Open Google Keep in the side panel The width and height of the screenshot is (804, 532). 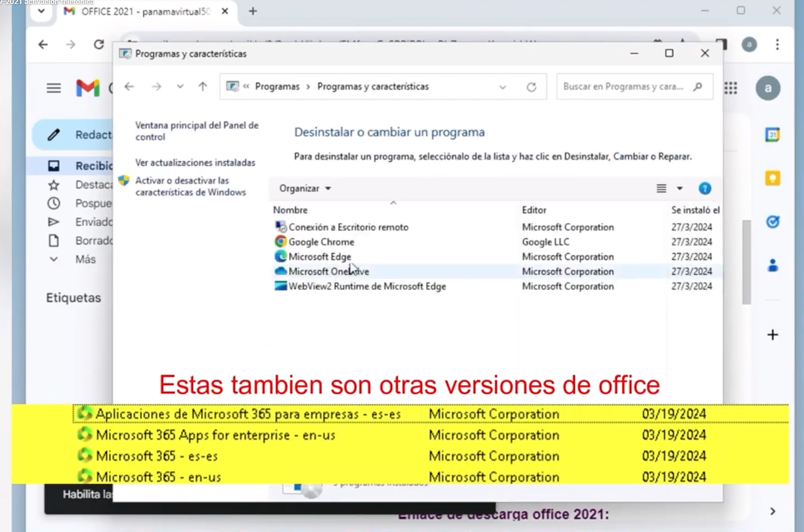772,178
